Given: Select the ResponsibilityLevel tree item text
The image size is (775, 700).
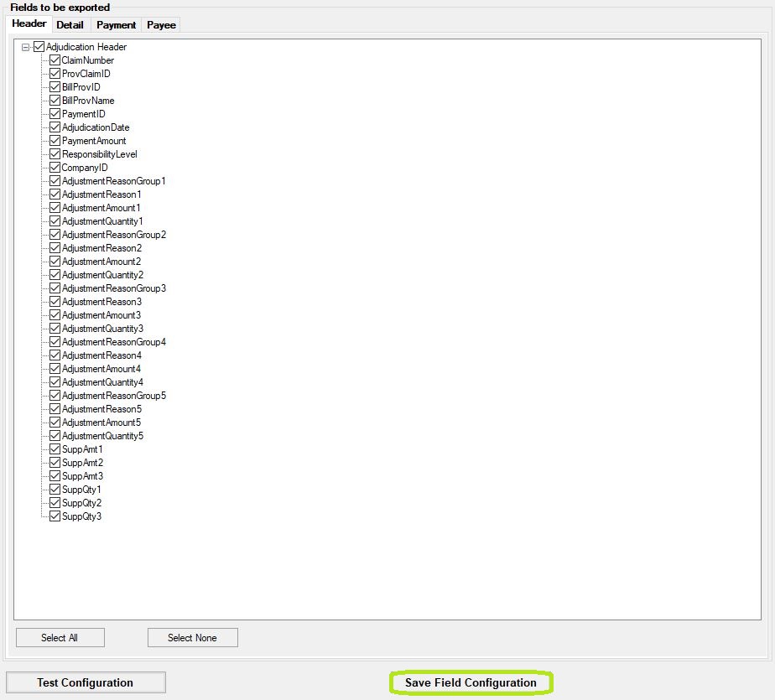Looking at the screenshot, I should tap(100, 154).
